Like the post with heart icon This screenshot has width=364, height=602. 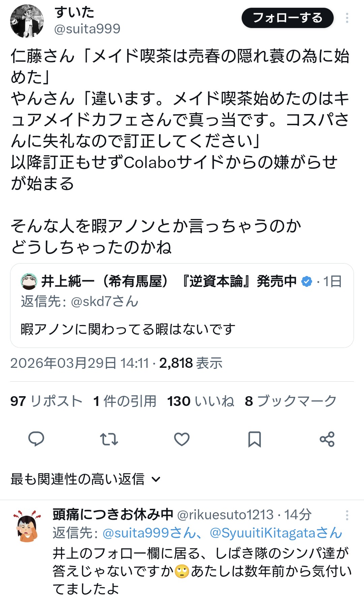tap(182, 439)
